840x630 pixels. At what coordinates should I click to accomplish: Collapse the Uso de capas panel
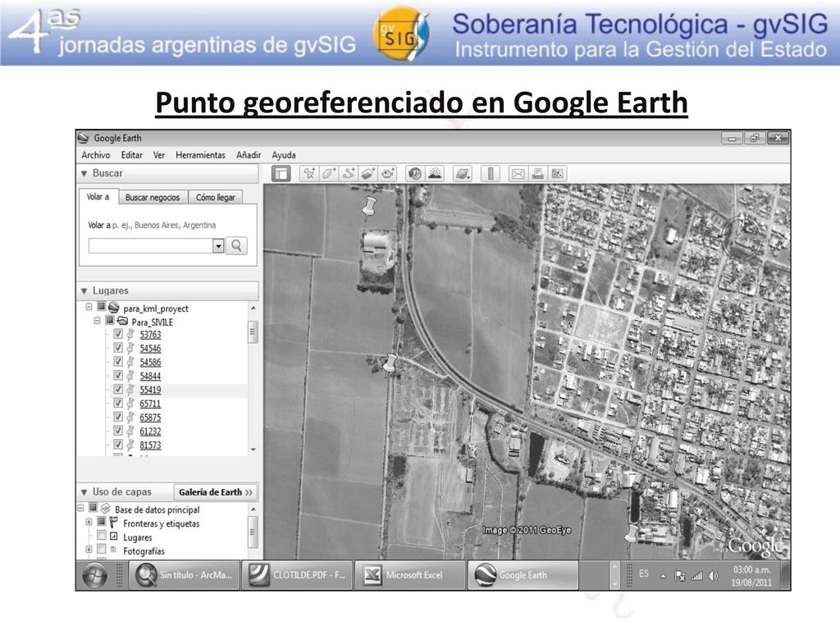(x=84, y=492)
